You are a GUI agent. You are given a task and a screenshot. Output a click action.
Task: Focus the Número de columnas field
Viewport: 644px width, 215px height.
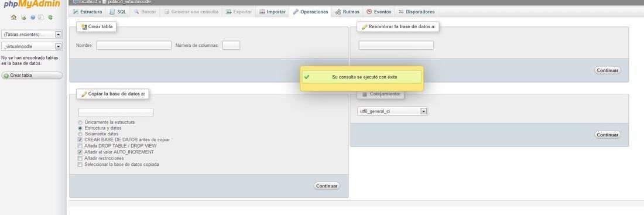pyautogui.click(x=231, y=45)
